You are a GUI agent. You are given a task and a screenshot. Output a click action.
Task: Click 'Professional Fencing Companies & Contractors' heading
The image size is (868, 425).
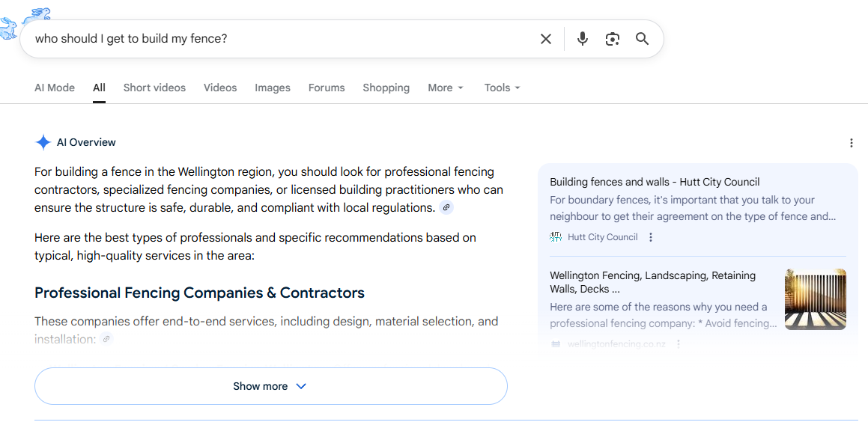[199, 293]
